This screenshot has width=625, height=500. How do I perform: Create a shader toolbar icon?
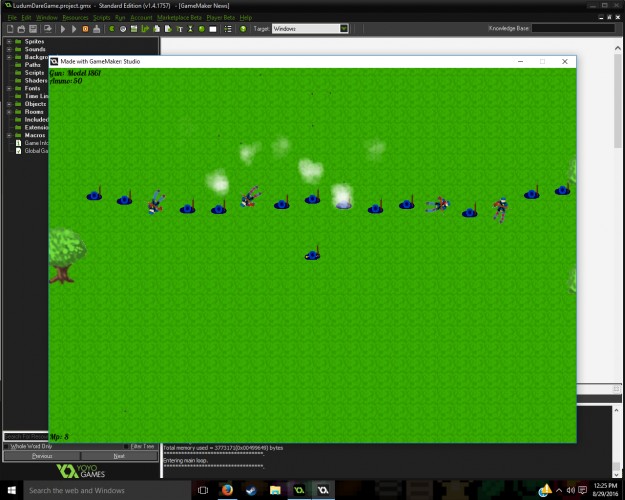(x=168, y=29)
